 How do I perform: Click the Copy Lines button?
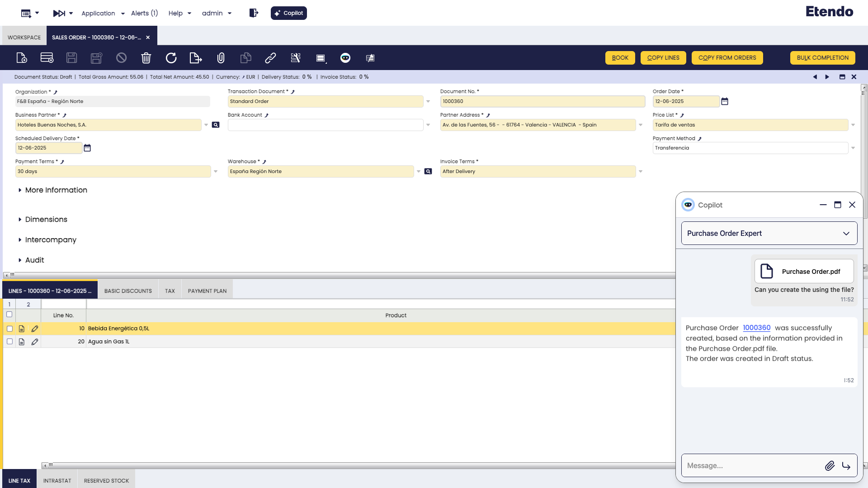click(663, 58)
